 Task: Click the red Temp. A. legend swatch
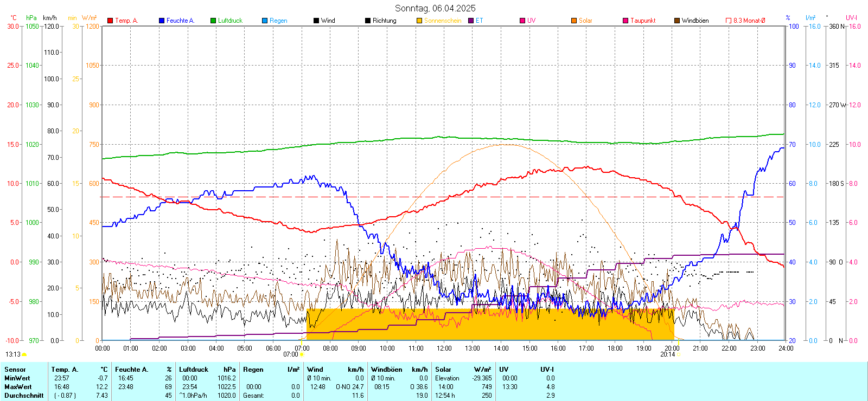tap(110, 21)
